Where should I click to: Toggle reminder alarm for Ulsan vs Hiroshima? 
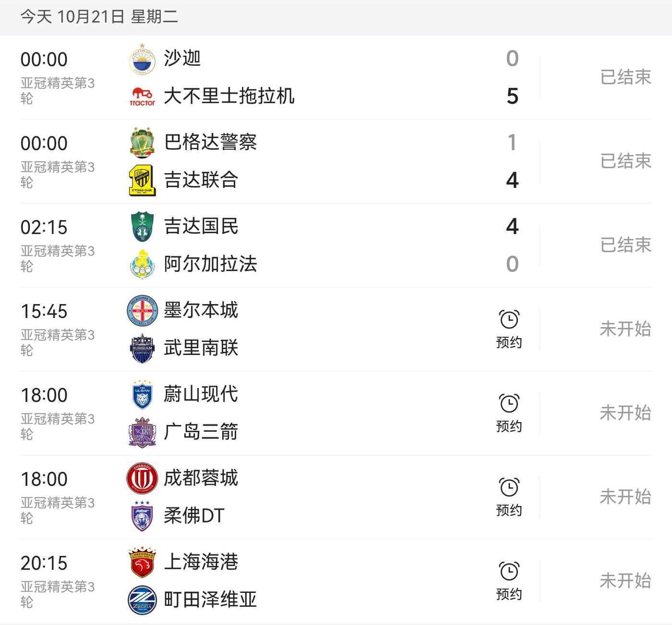pyautogui.click(x=509, y=413)
